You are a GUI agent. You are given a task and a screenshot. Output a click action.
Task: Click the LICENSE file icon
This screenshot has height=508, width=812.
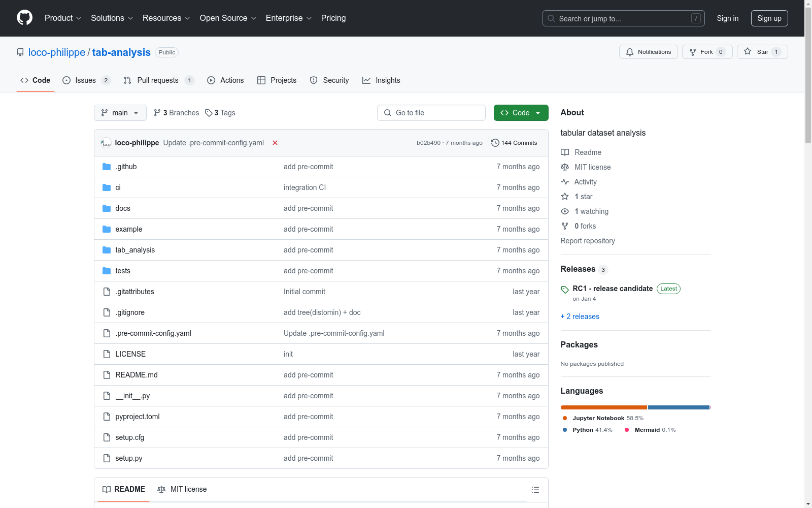(x=107, y=354)
